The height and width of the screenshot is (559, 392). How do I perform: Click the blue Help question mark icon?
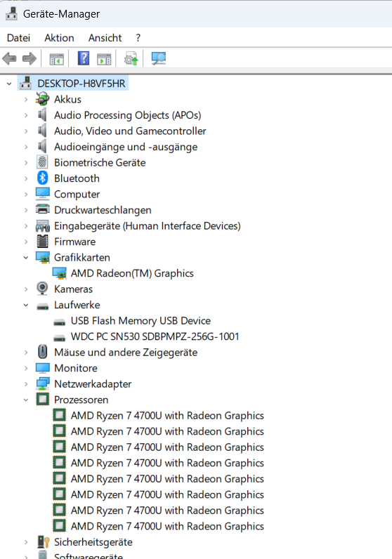pyautogui.click(x=84, y=58)
